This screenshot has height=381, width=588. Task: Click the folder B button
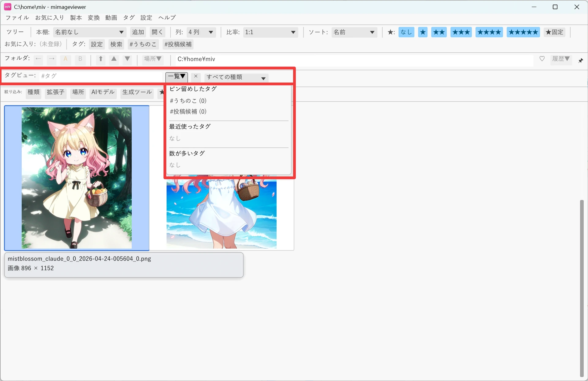(80, 59)
